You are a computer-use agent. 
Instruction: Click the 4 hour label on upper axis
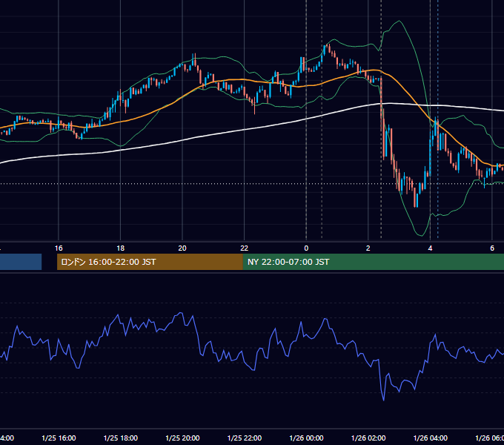[430, 248]
